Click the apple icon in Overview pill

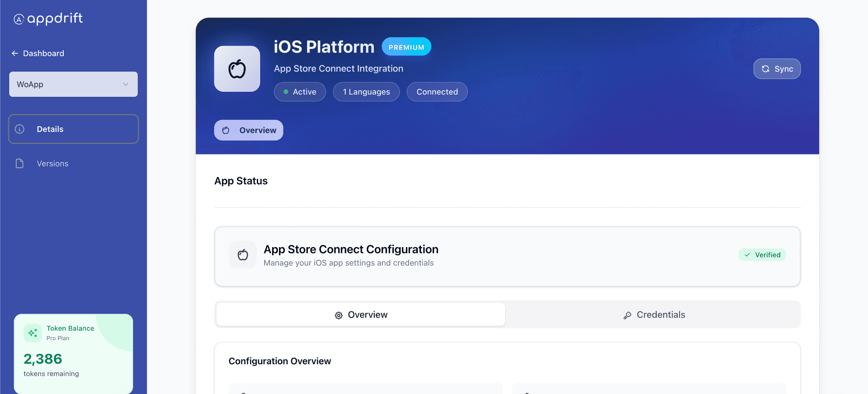tap(226, 130)
